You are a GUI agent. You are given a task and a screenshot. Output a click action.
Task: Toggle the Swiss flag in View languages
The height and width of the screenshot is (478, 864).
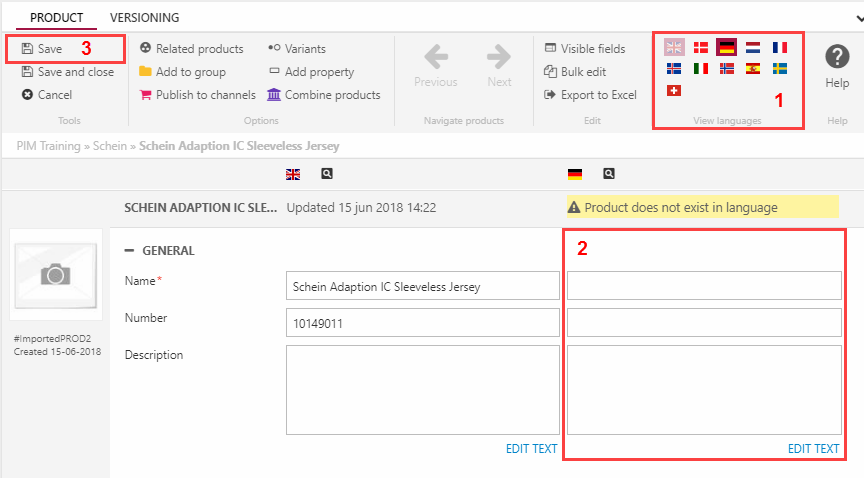click(x=674, y=90)
